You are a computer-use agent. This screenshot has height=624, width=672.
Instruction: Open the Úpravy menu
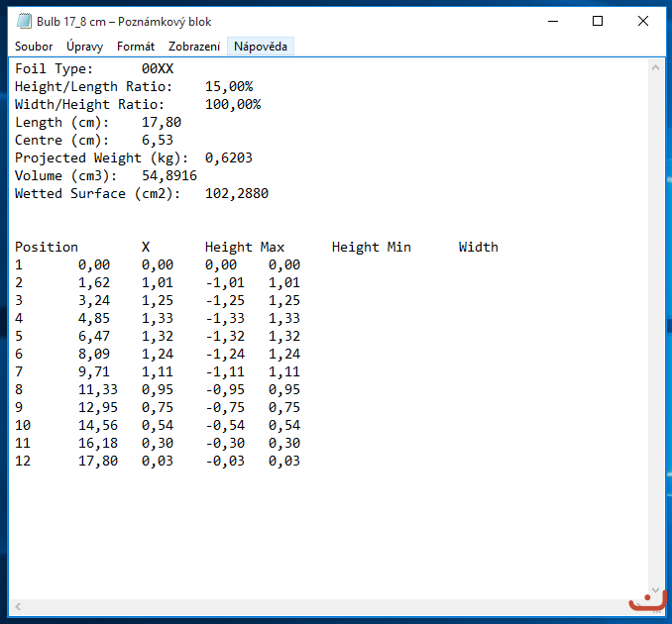coord(84,47)
